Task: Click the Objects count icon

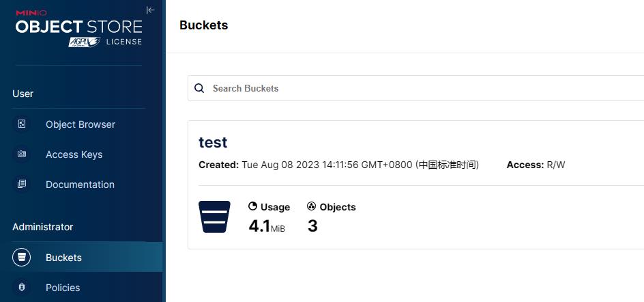Action: pyautogui.click(x=312, y=206)
